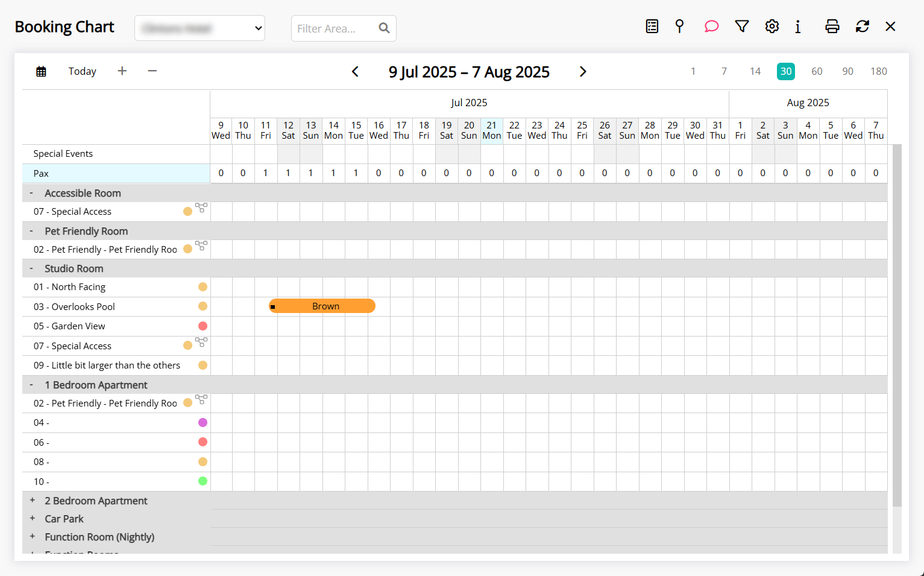Click the green status dot for room 10
The width and height of the screenshot is (924, 576).
[x=203, y=481]
